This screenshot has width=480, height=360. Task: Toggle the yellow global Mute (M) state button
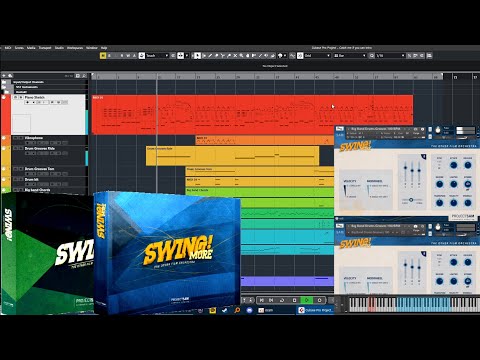[x=103, y=56]
